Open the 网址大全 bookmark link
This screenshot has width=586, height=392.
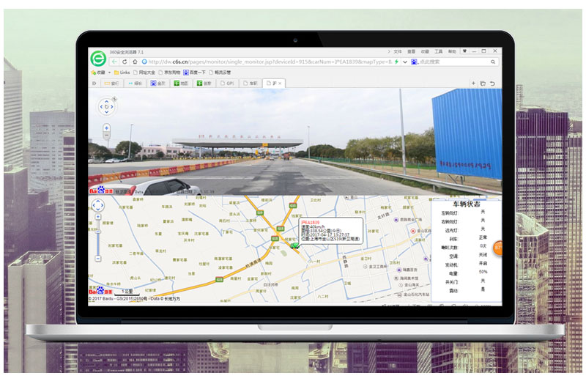tap(144, 73)
